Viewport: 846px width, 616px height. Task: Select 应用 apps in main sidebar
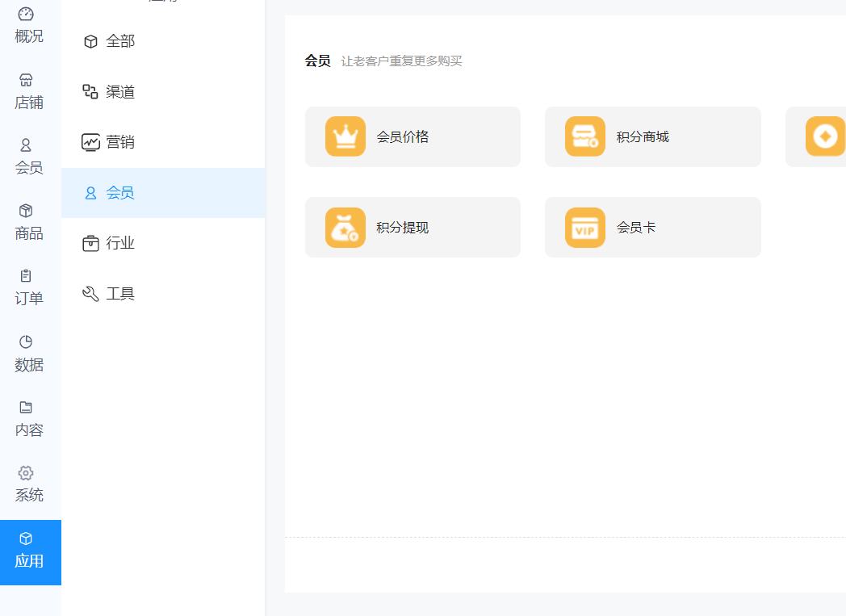click(29, 551)
